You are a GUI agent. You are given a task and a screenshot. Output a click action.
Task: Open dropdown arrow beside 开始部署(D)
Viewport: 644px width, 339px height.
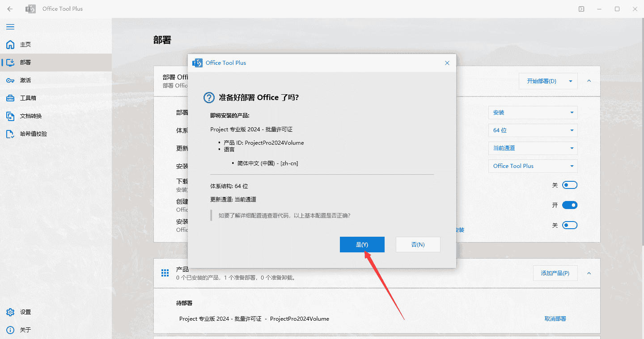pos(571,81)
